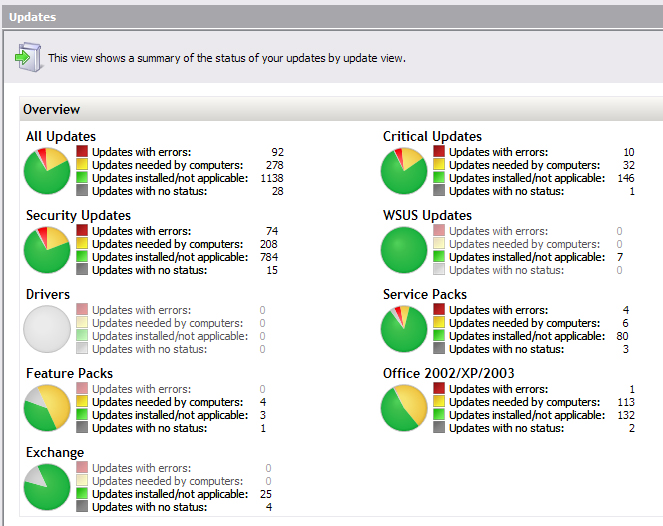
Task: Click the empty Drivers pie chart
Action: [48, 329]
